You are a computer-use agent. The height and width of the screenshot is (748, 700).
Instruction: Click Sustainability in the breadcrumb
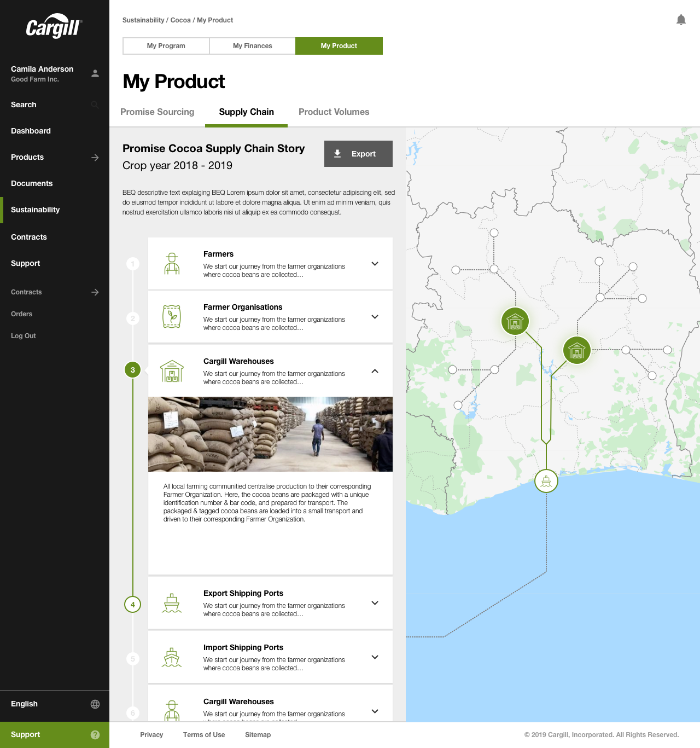pyautogui.click(x=143, y=20)
